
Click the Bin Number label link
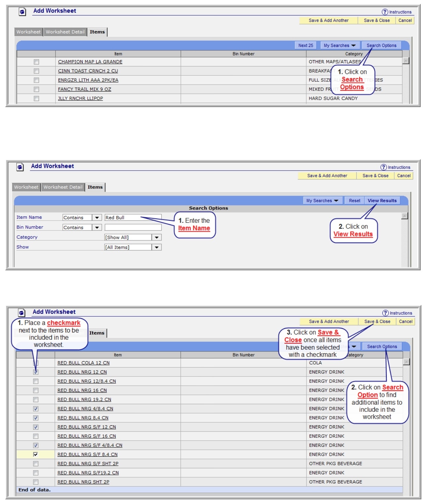[x=30, y=227]
